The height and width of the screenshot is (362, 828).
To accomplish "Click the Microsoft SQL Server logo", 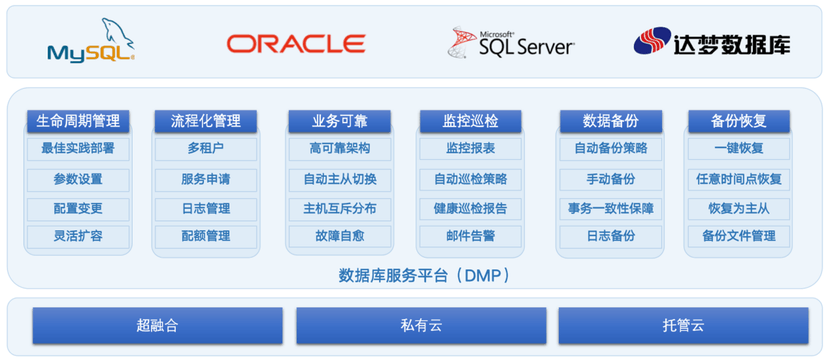I will pyautogui.click(x=511, y=42).
